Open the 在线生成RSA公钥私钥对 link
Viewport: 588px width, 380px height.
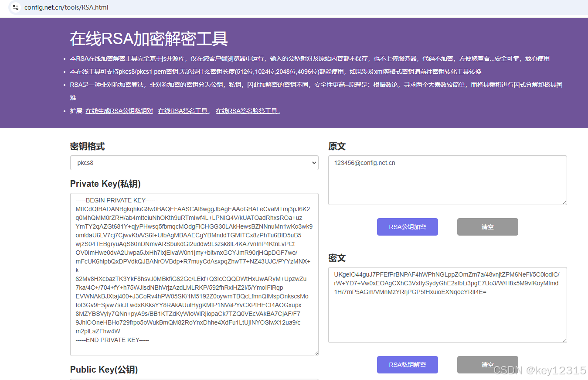119,111
